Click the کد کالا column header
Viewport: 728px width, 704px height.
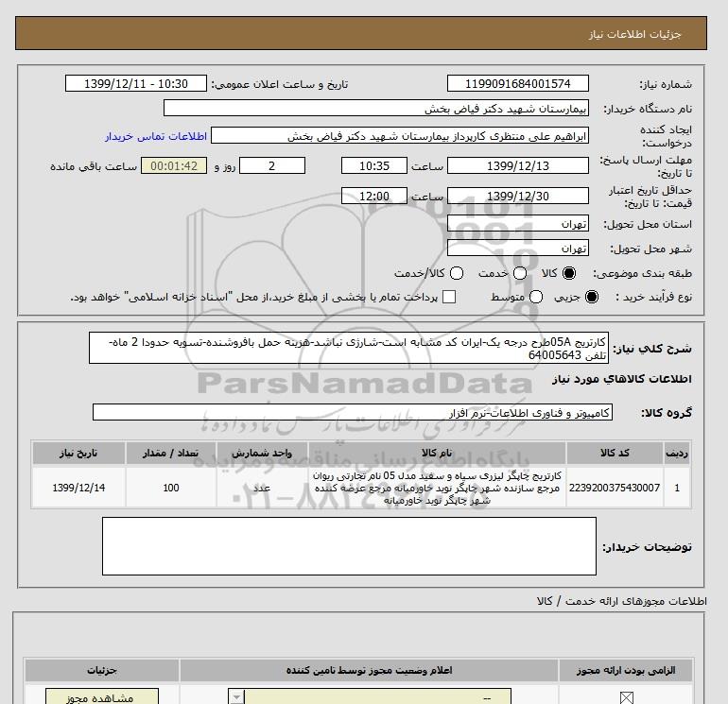[x=615, y=453]
